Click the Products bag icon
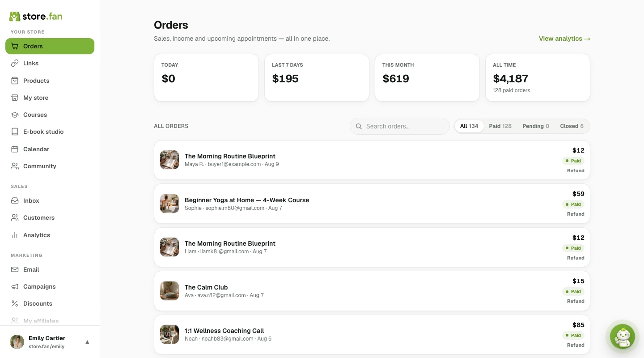Image resolution: width=644 pixels, height=358 pixels. 15,81
